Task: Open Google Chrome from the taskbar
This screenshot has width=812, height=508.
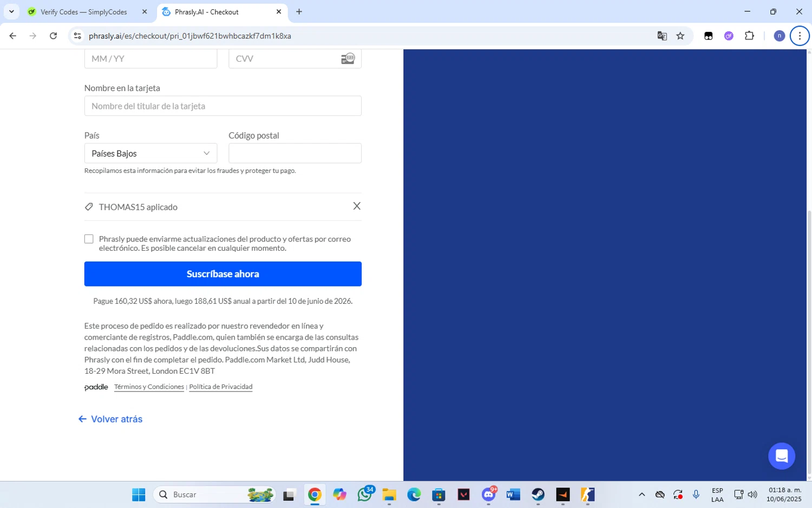Action: 315,494
